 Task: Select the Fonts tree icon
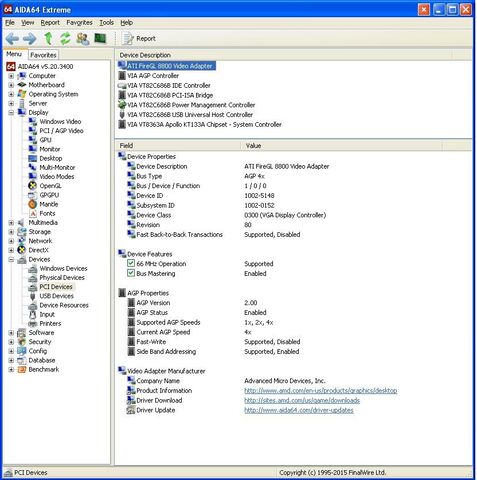(33, 213)
